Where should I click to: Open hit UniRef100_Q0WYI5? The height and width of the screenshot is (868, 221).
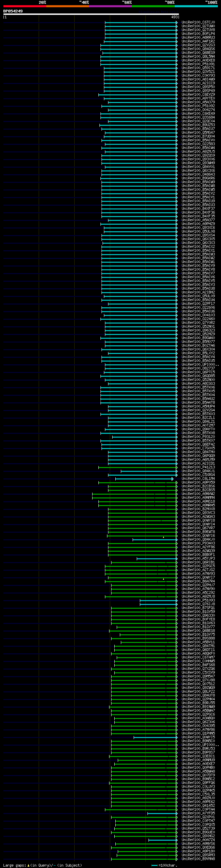click(198, 737)
